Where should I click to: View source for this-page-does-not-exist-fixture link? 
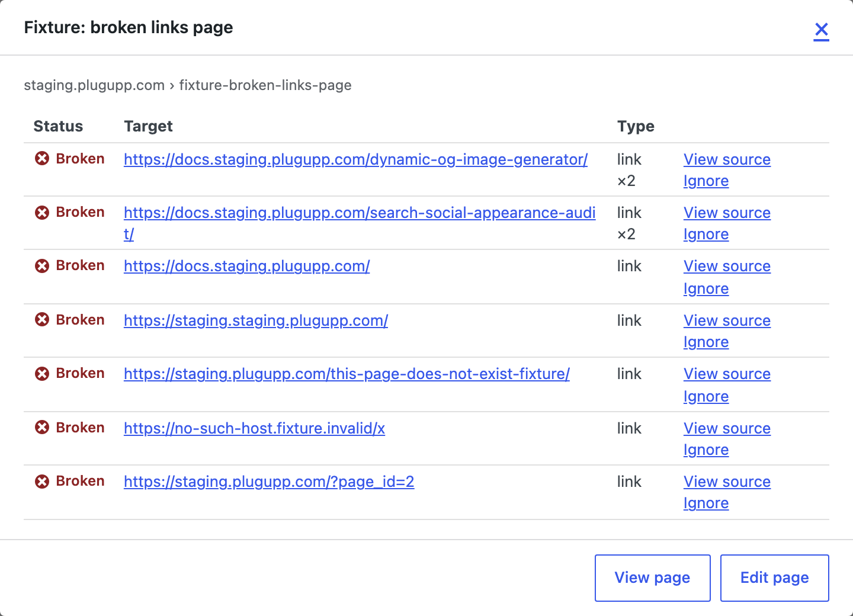(x=727, y=374)
